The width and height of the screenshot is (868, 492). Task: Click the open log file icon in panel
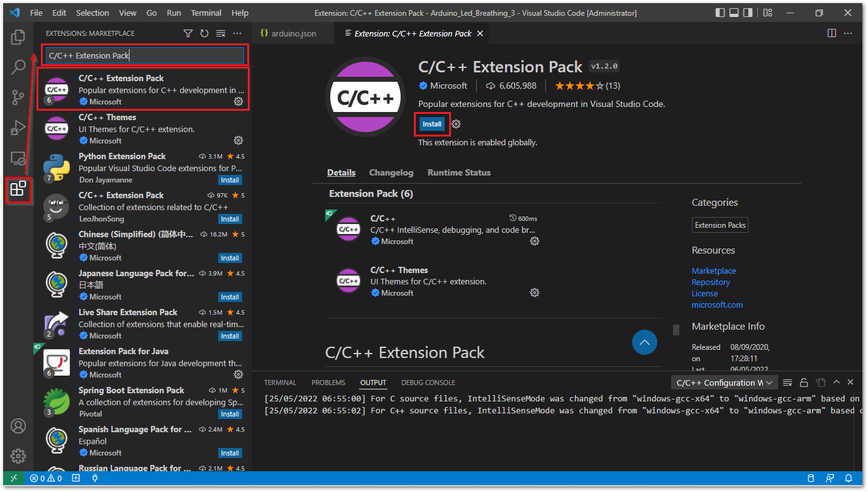click(x=820, y=383)
